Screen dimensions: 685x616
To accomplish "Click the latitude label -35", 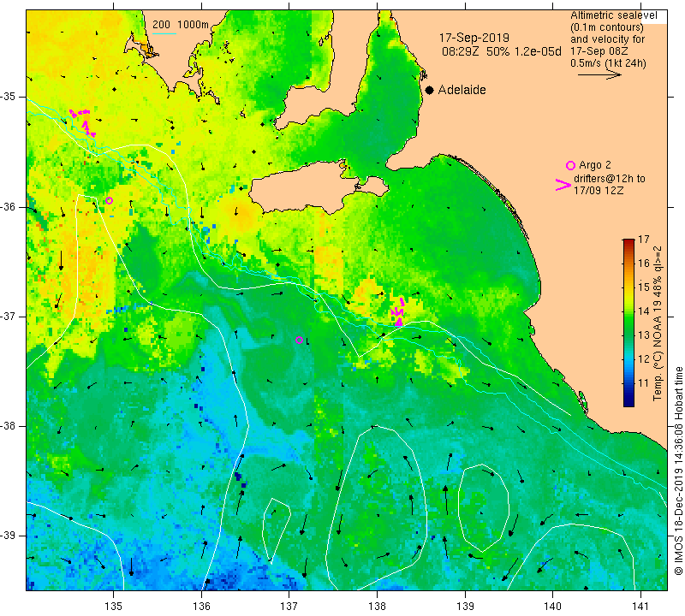I will click(x=8, y=97).
